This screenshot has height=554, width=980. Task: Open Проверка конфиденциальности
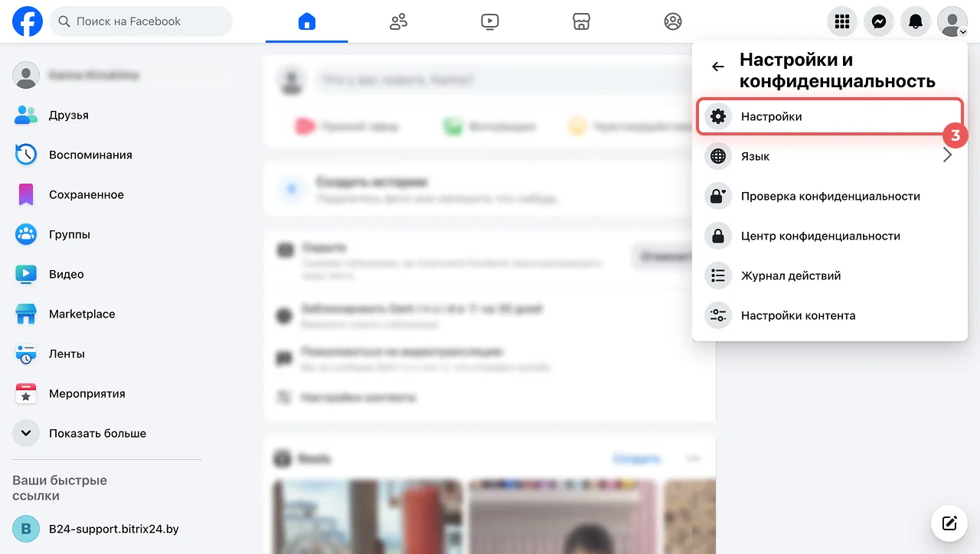(x=830, y=196)
